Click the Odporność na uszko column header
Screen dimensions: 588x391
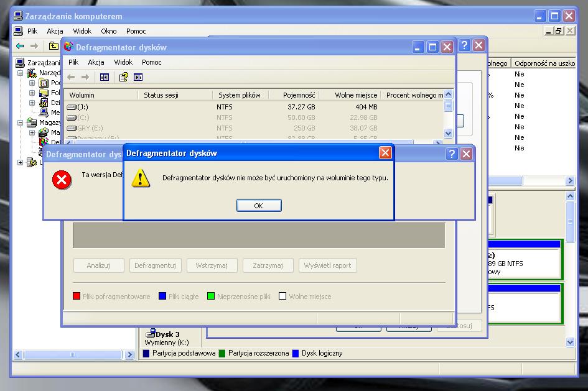(544, 63)
